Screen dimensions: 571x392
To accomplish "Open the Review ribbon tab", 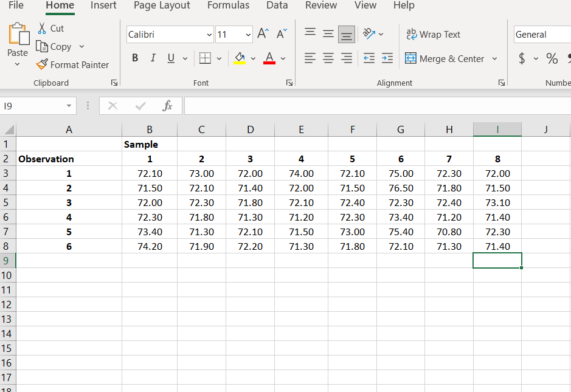I will point(320,5).
